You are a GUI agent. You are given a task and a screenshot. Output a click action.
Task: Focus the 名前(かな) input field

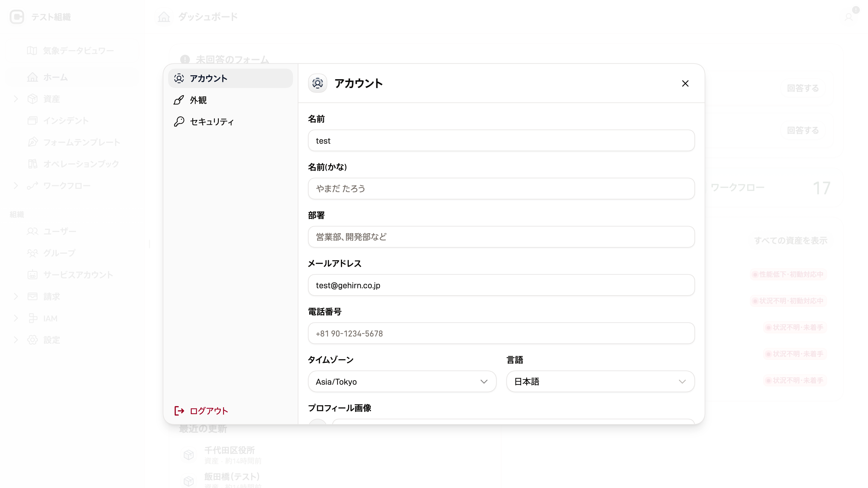(501, 189)
